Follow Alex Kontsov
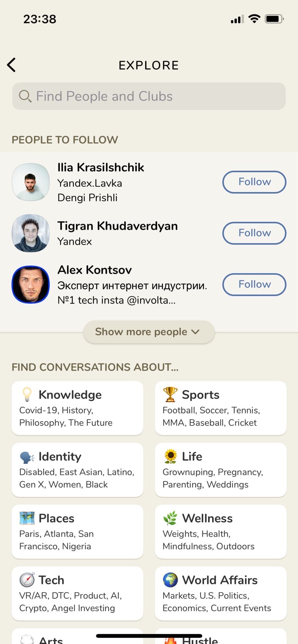Screen dimensions: 298x644 (254, 285)
